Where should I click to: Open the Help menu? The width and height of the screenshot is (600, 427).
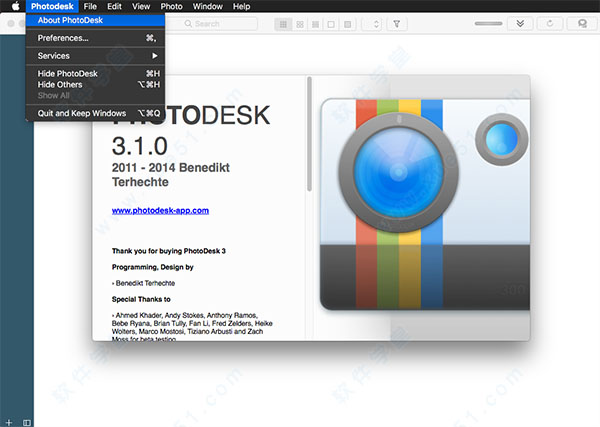click(241, 6)
